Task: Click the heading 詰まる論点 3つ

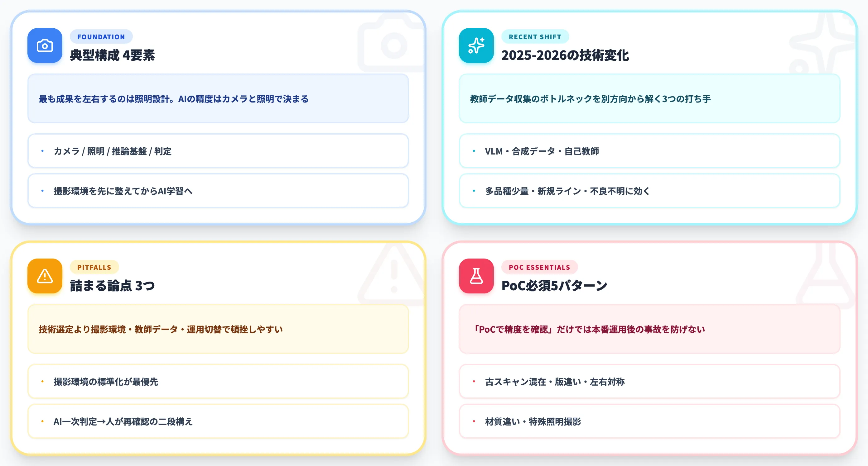Action: click(113, 286)
